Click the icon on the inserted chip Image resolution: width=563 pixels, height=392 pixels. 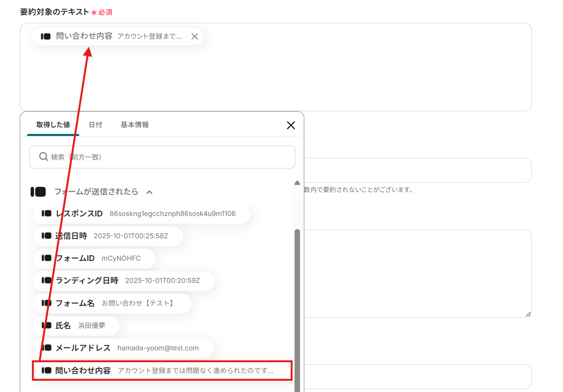point(46,37)
